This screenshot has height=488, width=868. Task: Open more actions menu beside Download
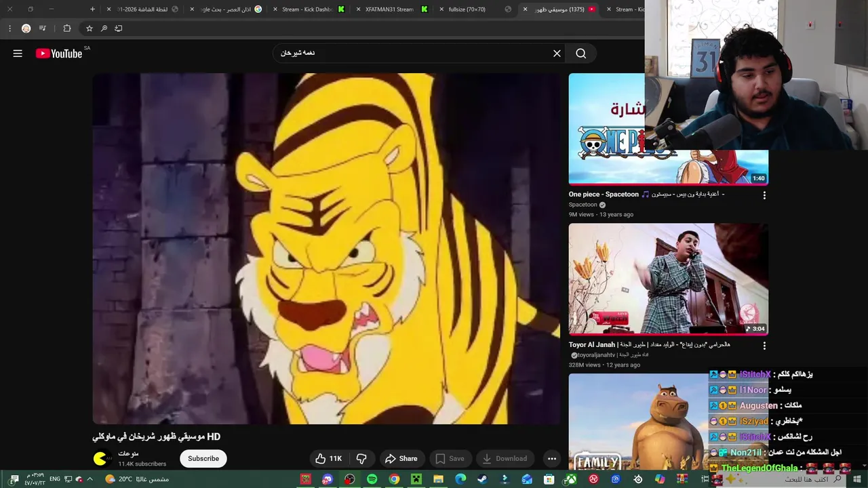point(552,459)
